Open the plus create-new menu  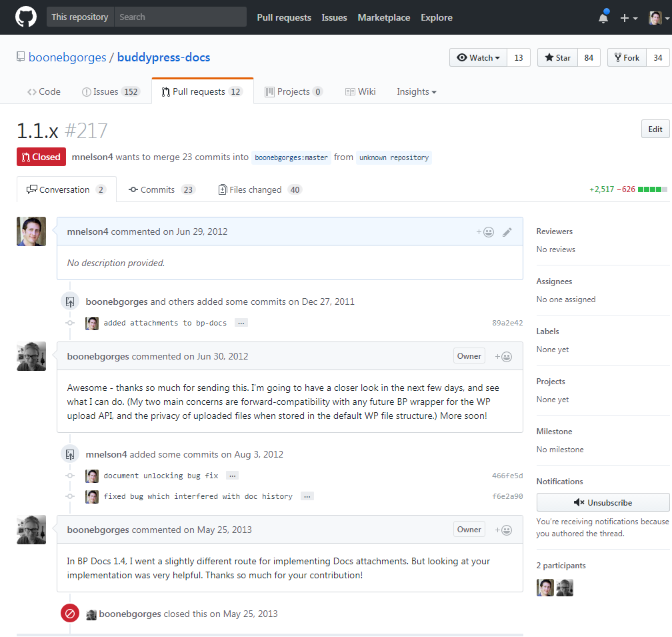click(629, 18)
